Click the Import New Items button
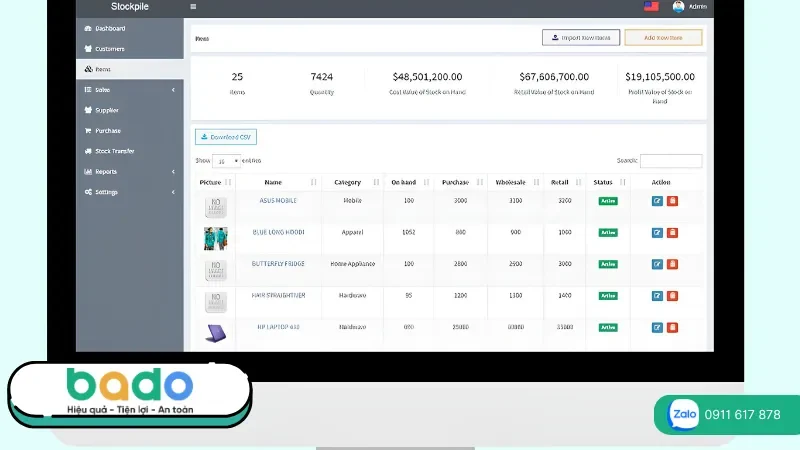This screenshot has width=800, height=450. click(581, 37)
